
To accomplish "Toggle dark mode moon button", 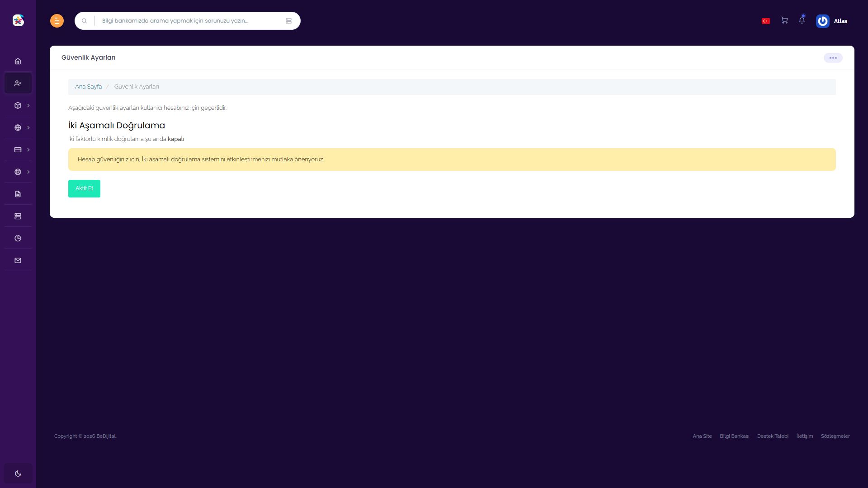I will tap(18, 474).
